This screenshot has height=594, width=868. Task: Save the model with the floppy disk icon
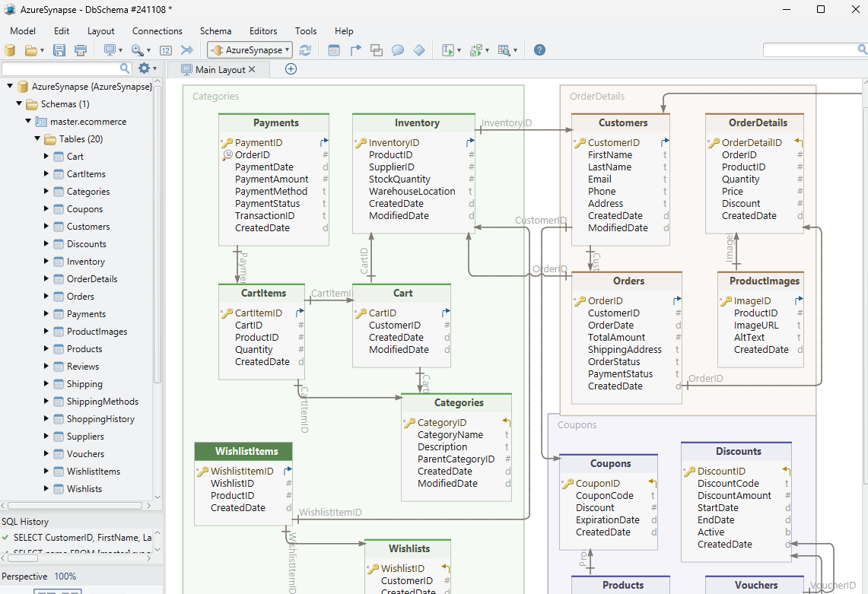point(59,50)
